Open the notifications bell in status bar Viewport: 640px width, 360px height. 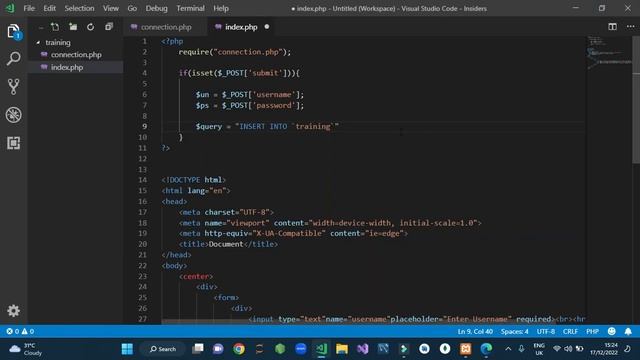628,331
